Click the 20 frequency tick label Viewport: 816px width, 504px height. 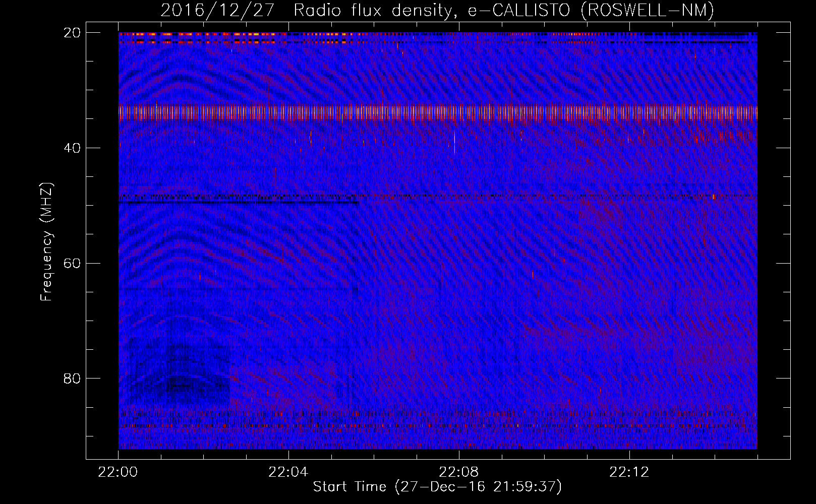[x=72, y=33]
